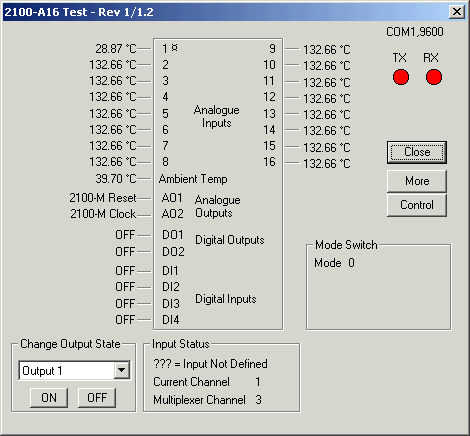Image resolution: width=470 pixels, height=436 pixels.
Task: Click analogue input 16 reading
Action: coord(327,164)
